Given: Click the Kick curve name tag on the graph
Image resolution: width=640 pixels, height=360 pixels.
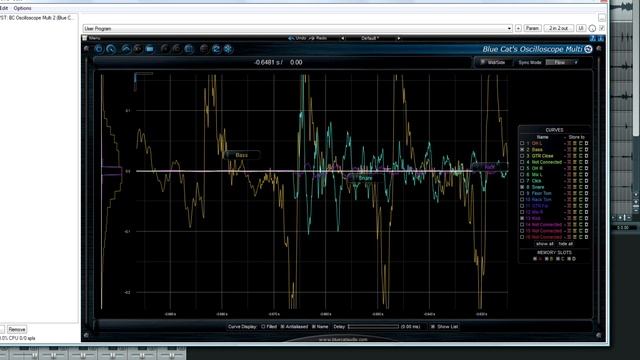Looking at the screenshot, I should pyautogui.click(x=489, y=167).
